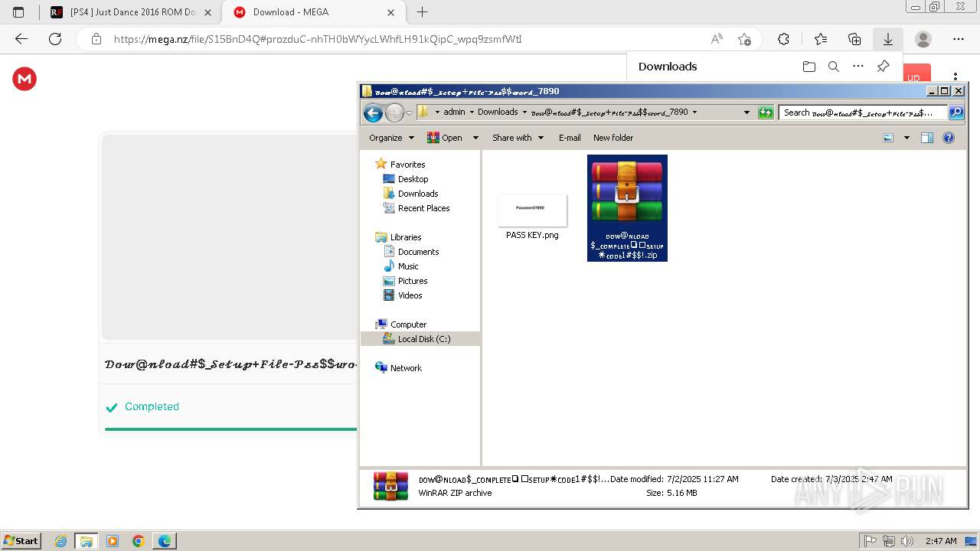980x551 pixels.
Task: Click Explorer forward navigation button
Action: click(x=394, y=113)
